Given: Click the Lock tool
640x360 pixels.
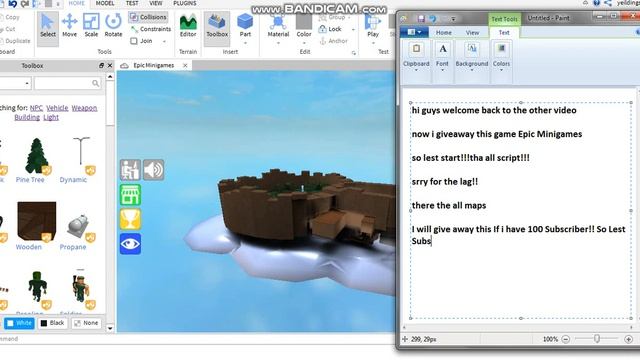Looking at the screenshot, I should click(330, 29).
